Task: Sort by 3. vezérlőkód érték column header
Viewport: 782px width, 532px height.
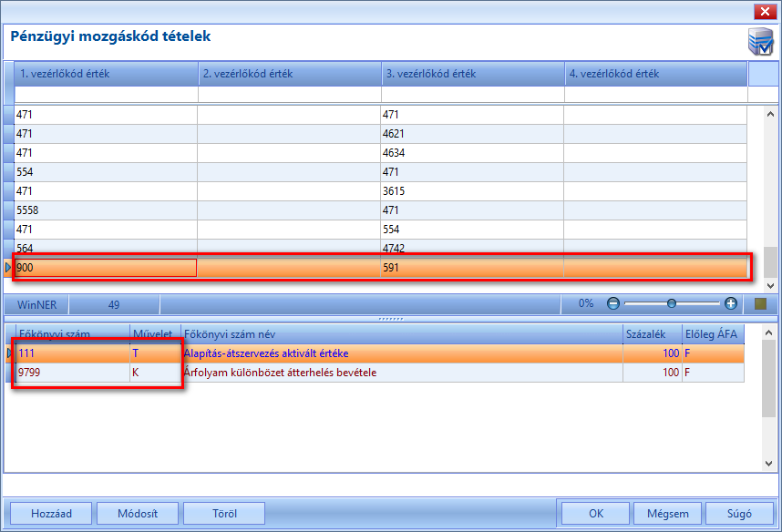Action: (x=473, y=74)
